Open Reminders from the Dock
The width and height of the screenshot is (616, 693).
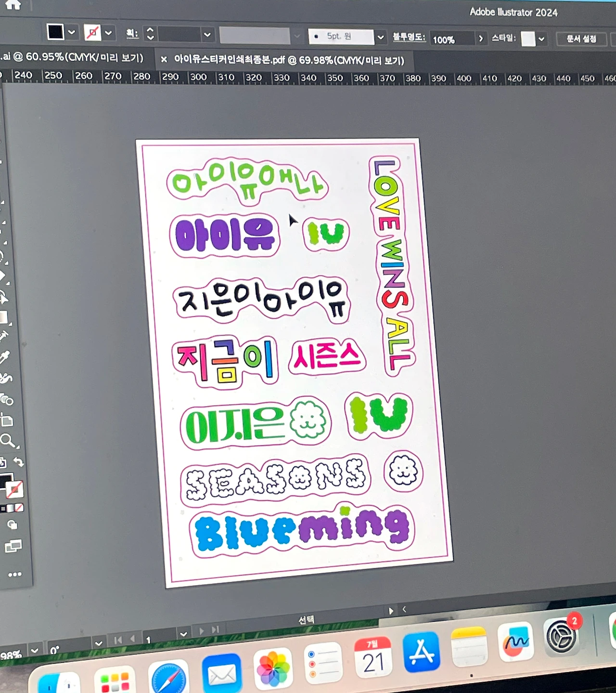tap(323, 662)
